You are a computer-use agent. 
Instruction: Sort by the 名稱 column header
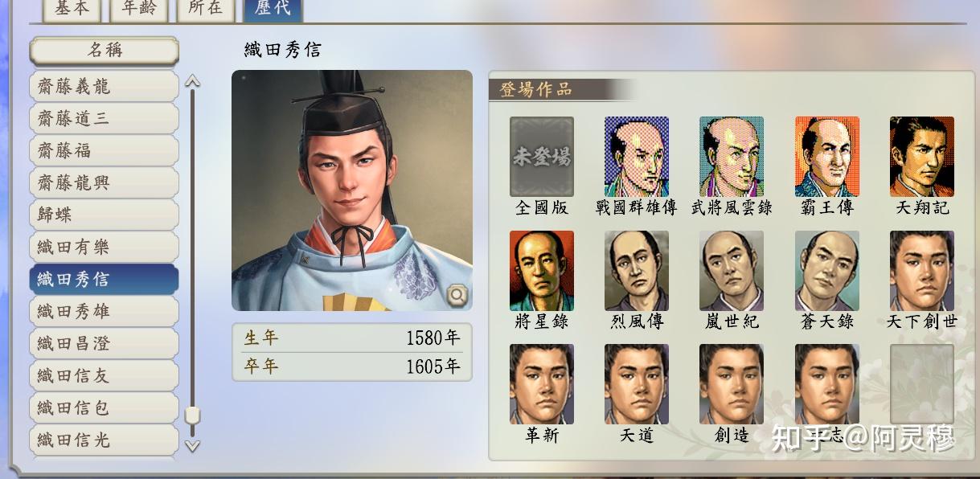pos(105,51)
